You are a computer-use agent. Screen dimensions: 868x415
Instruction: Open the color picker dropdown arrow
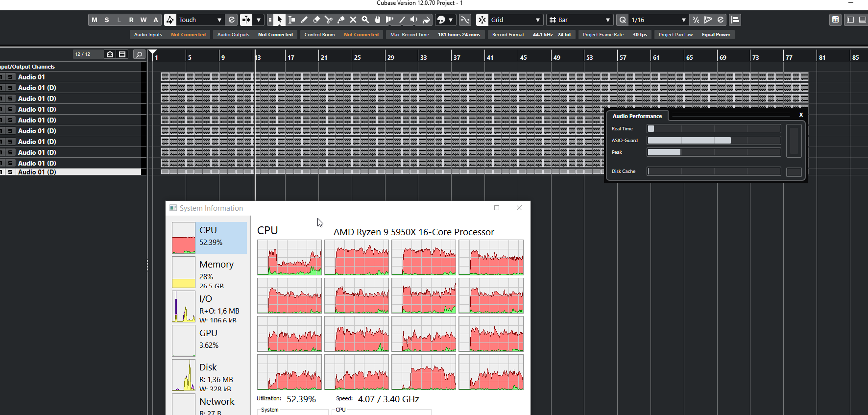[451, 20]
